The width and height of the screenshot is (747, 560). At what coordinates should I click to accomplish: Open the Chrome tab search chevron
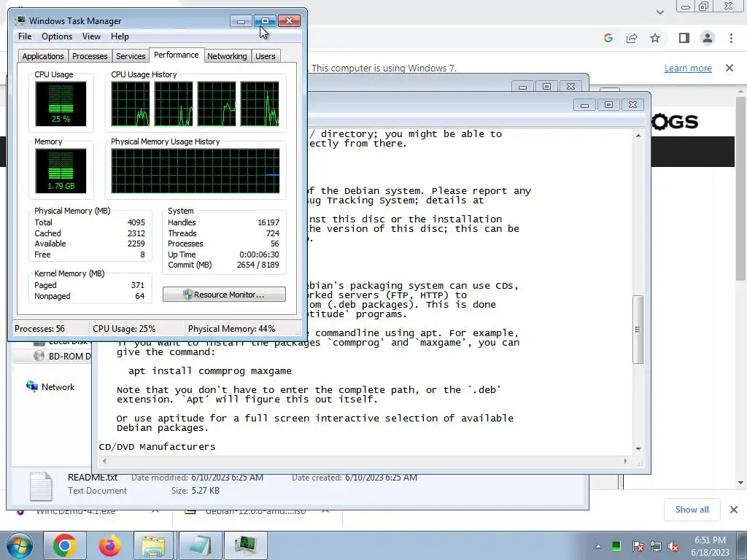click(659, 12)
